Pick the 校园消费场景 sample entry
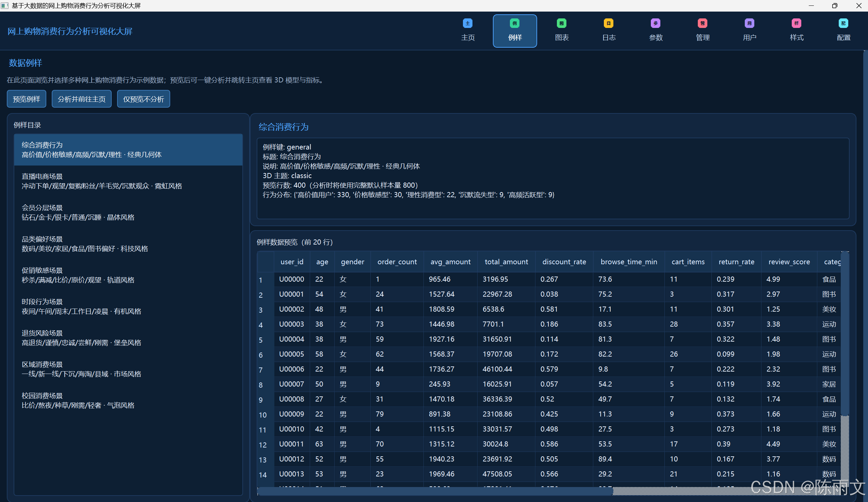 click(x=128, y=401)
